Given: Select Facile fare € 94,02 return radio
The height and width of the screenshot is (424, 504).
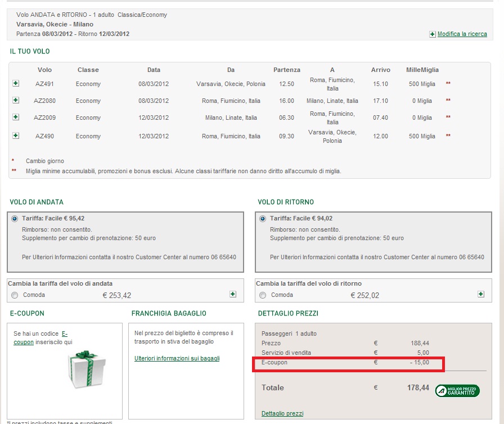Looking at the screenshot, I should [263, 219].
